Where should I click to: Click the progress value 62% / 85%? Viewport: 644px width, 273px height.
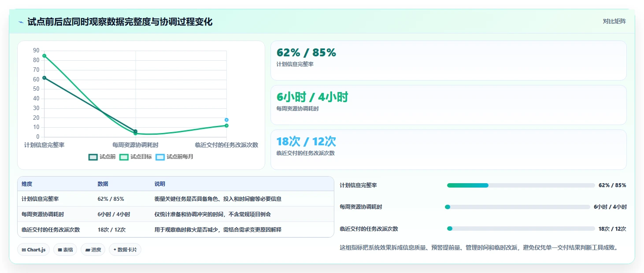(x=612, y=185)
